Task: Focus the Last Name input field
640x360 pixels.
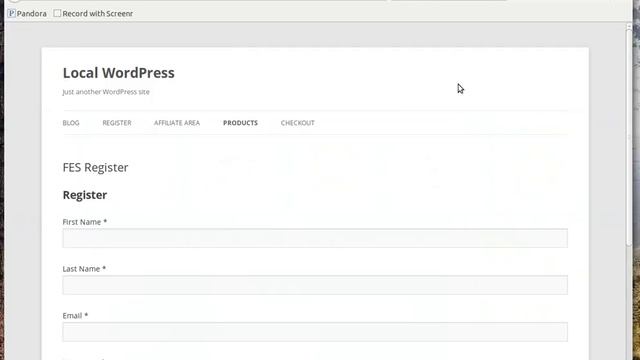Action: click(315, 285)
